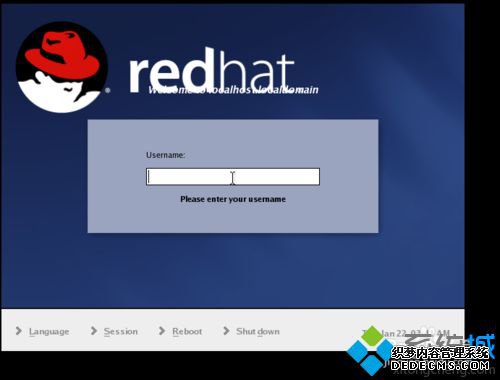Screen dimensions: 500x380
Task: Select the Reboot option
Action: point(187,331)
